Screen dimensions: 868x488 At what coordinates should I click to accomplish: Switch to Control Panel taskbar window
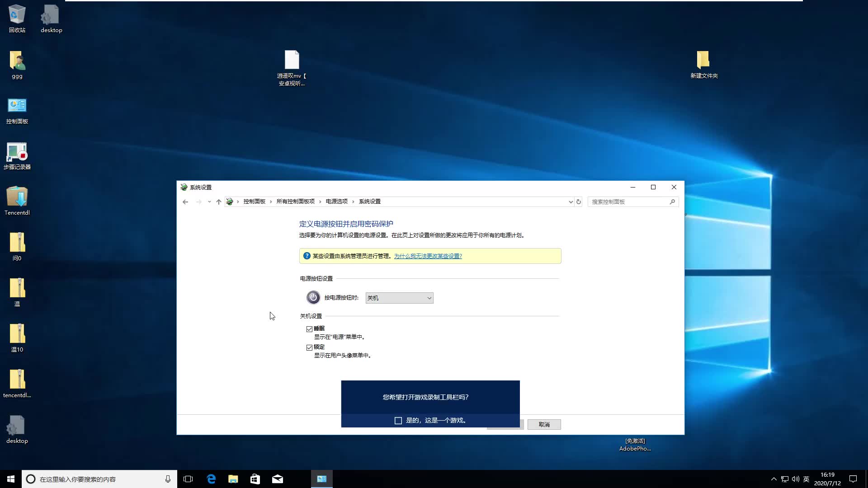point(321,479)
